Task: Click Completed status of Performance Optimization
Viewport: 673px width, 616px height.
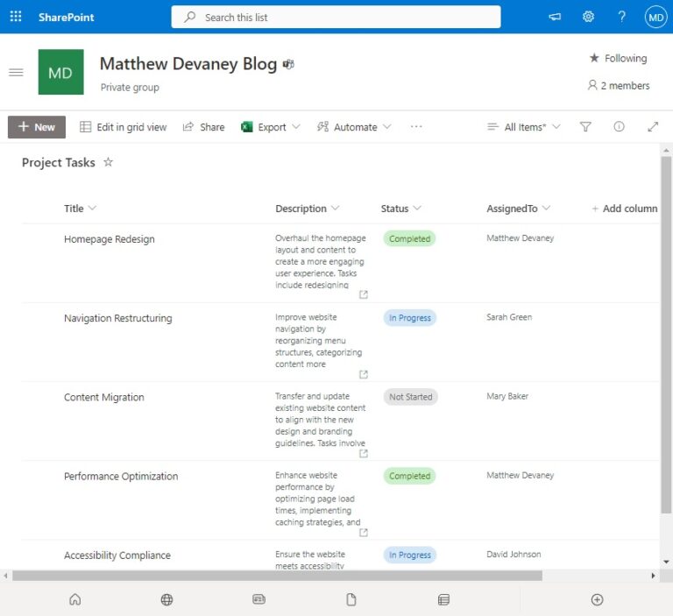Action: coord(409,476)
